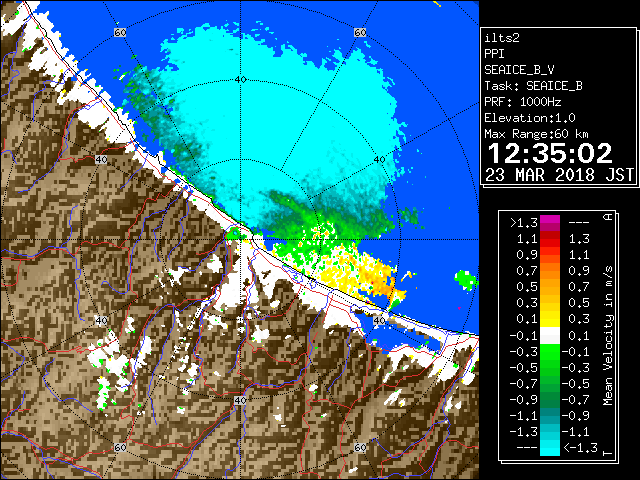Screen dimensions: 640x480
Task: Click the '>1.3' legend label
Action: click(523, 223)
